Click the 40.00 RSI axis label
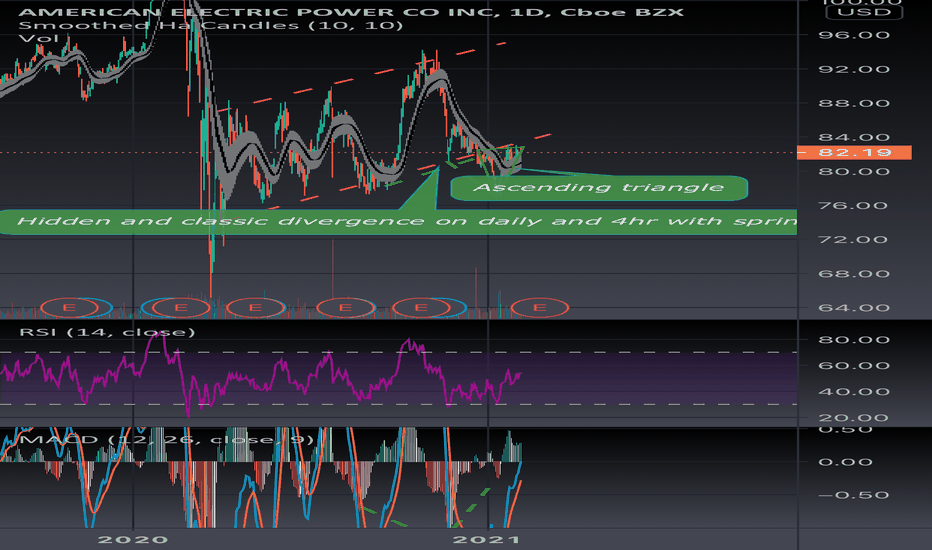Viewport: 932px width, 550px height. [854, 392]
